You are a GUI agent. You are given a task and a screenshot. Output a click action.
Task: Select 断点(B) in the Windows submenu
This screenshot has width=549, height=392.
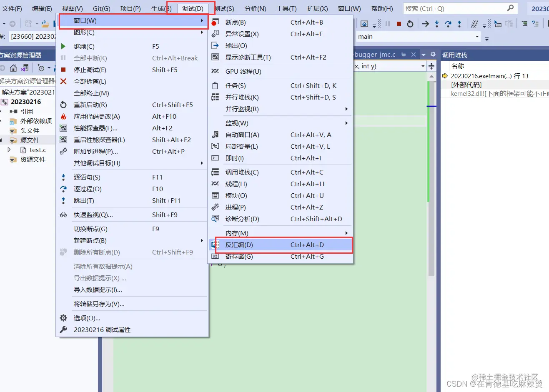[280, 22]
